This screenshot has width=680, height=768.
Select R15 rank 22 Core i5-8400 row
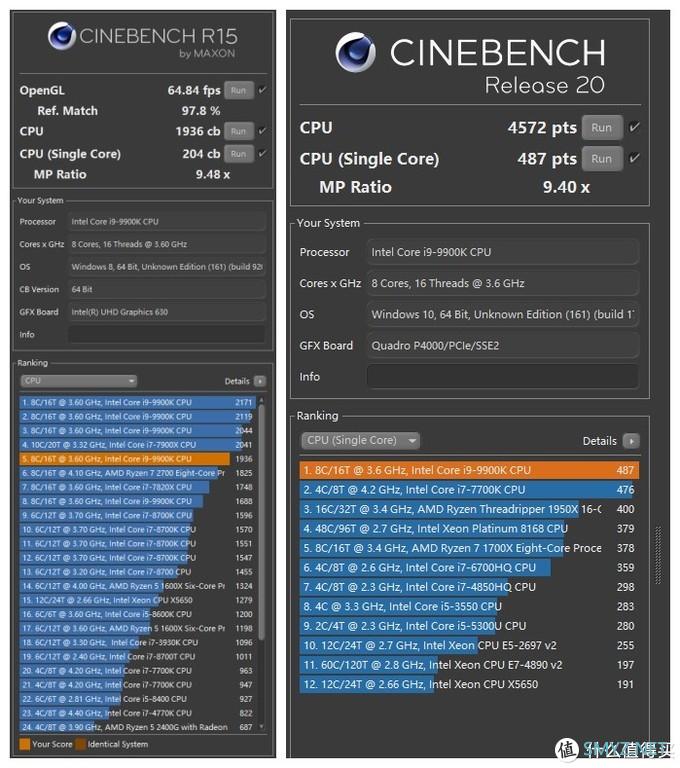pos(138,699)
